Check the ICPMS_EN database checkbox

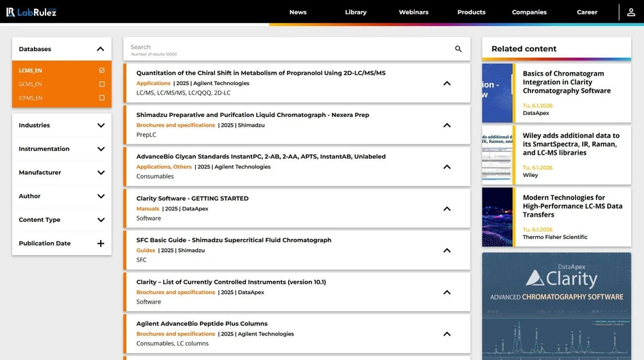tap(102, 98)
